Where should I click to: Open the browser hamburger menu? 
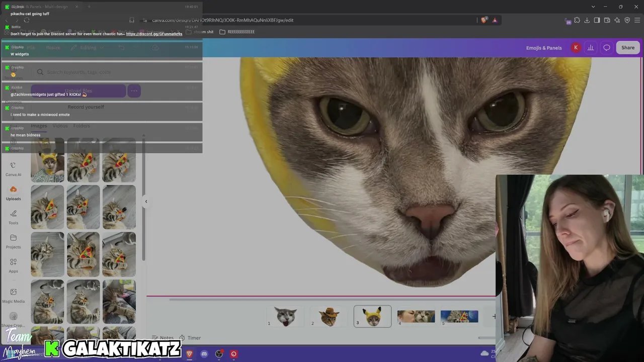637,20
